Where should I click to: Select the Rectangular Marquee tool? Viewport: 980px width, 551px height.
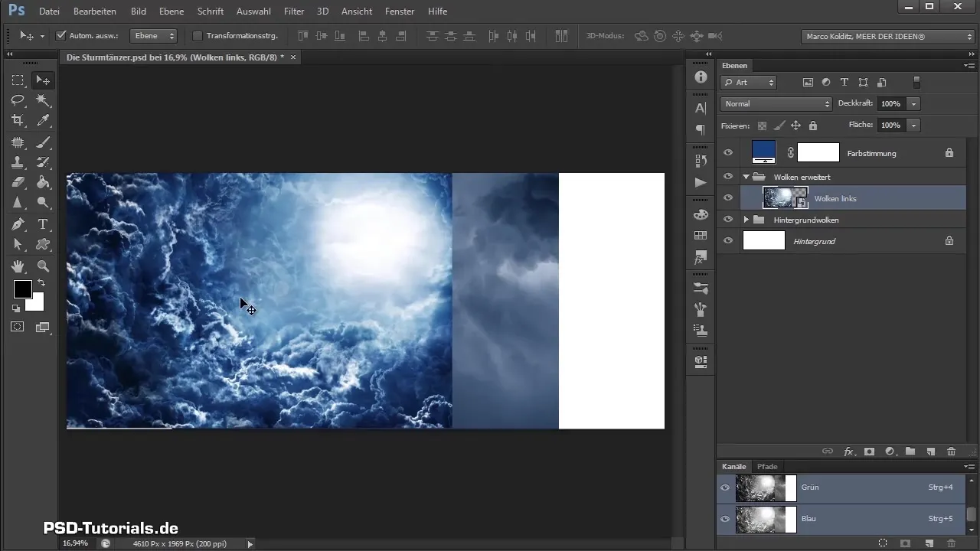(18, 80)
